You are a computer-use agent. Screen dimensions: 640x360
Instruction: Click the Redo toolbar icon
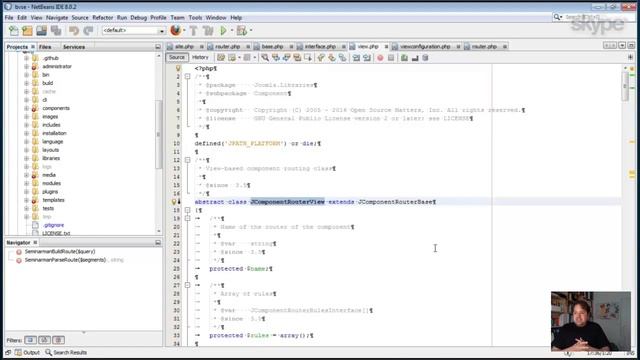tap(88, 31)
